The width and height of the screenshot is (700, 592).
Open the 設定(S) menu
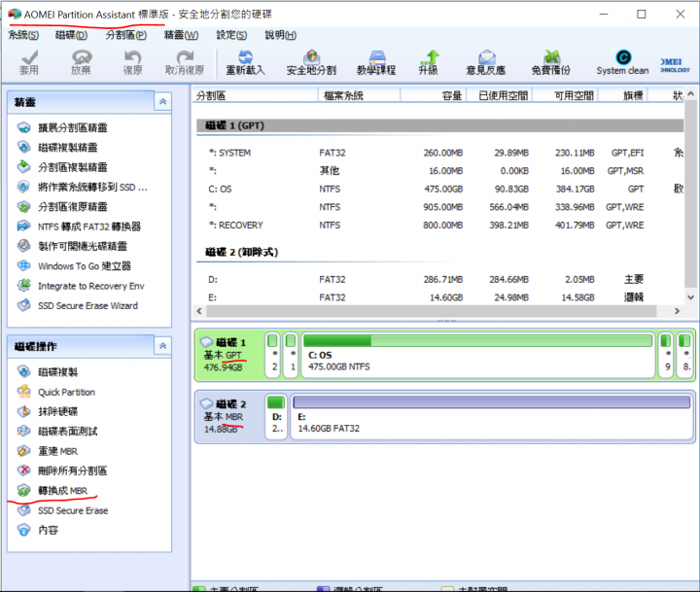click(x=231, y=35)
